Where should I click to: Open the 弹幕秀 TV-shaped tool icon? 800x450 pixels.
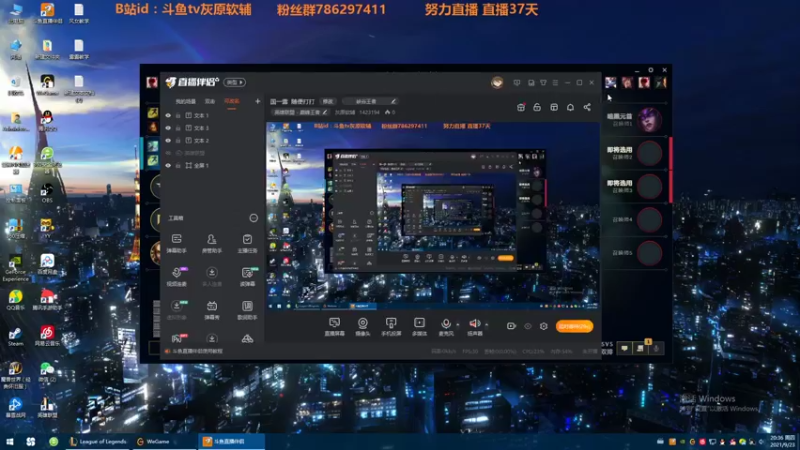point(212,309)
